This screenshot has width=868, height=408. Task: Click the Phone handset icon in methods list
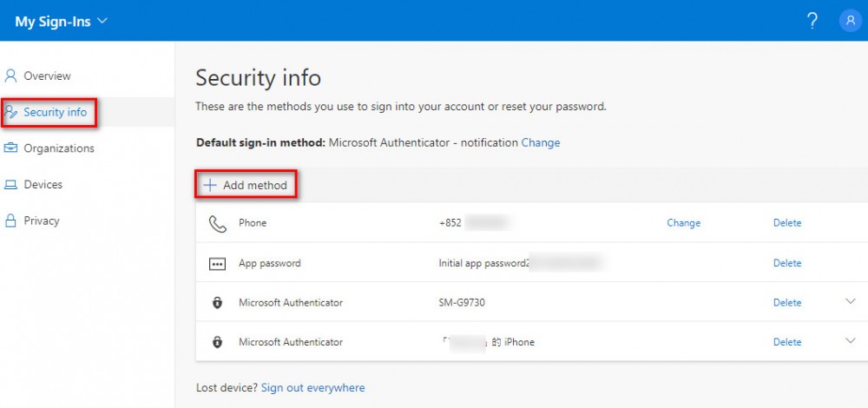[x=218, y=223]
